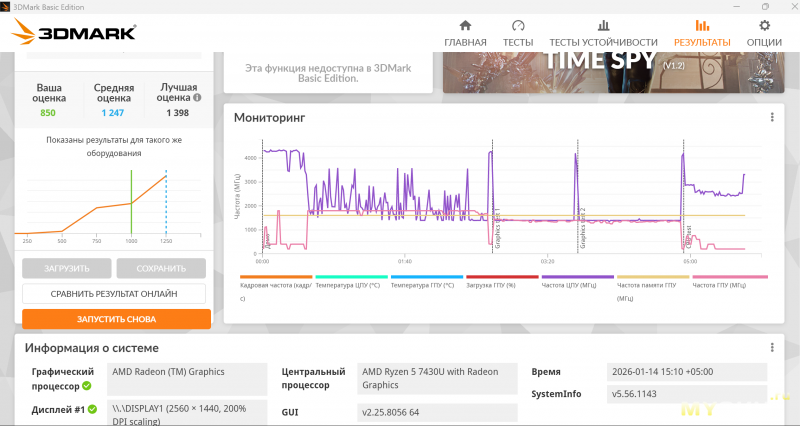Open Тесты устойчивости stress tests
The height and width of the screenshot is (426, 800).
click(x=603, y=33)
